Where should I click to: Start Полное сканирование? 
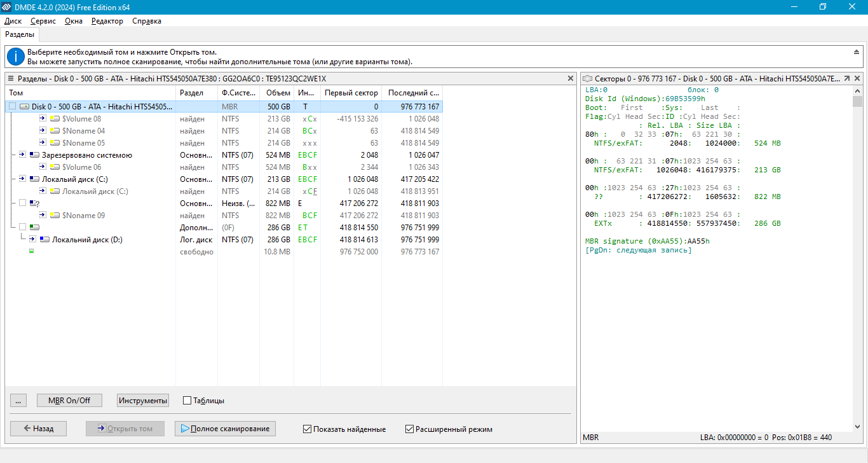[x=225, y=429]
